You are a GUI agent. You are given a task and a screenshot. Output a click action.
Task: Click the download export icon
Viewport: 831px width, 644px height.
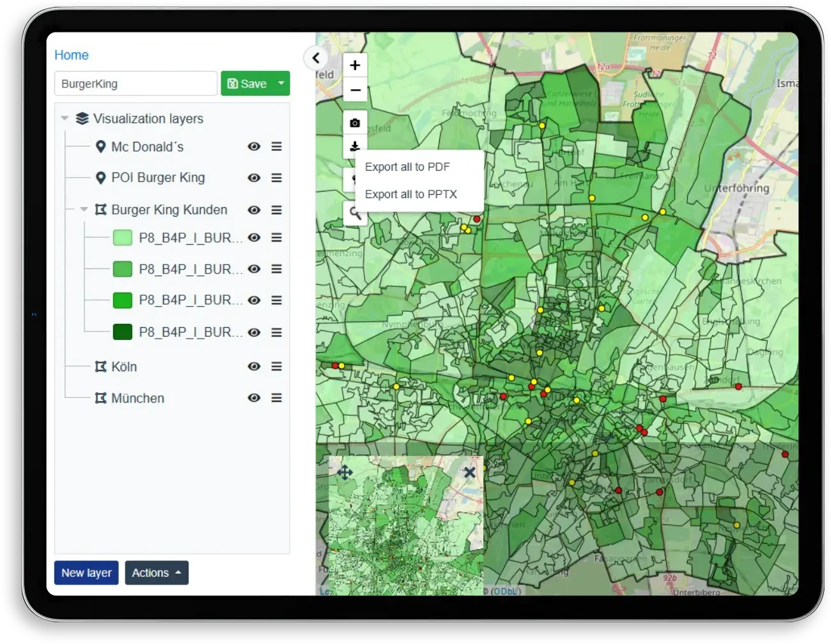(x=355, y=146)
